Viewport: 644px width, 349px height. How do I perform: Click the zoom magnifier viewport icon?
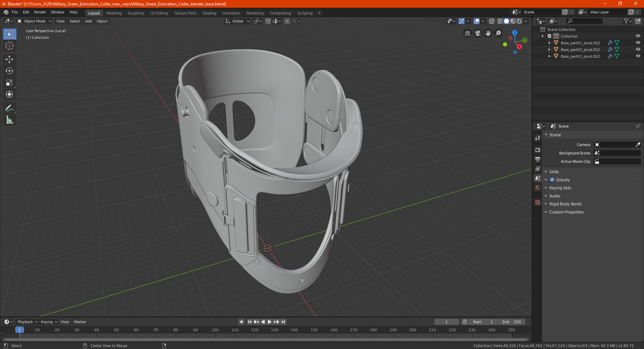click(x=498, y=33)
